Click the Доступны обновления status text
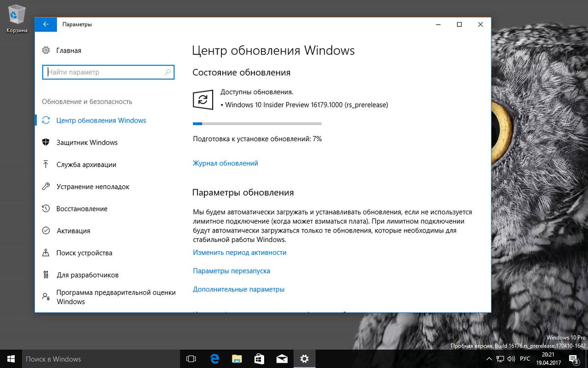Image resolution: width=588 pixels, height=368 pixels. pyautogui.click(x=257, y=92)
